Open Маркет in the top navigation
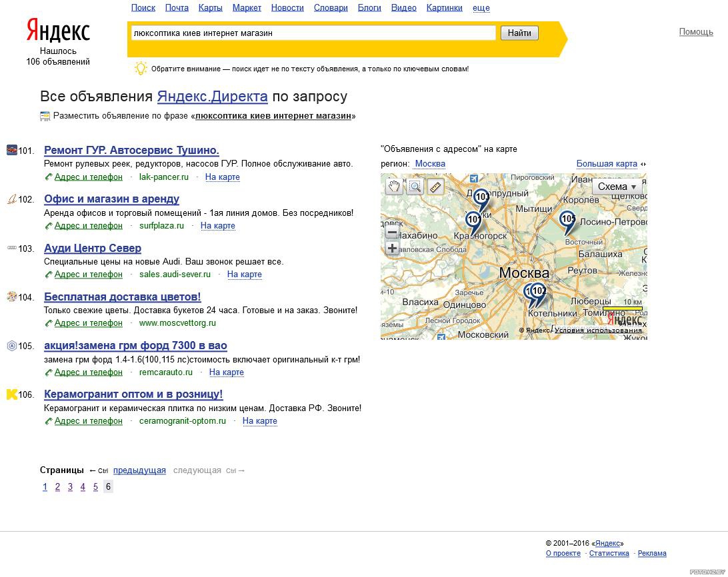The height and width of the screenshot is (577, 728). coord(247,8)
